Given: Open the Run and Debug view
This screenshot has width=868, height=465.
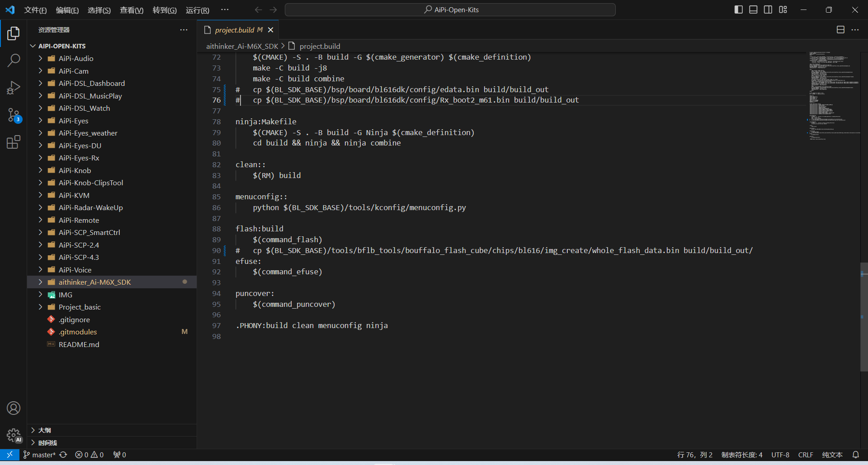Looking at the screenshot, I should pos(14,88).
